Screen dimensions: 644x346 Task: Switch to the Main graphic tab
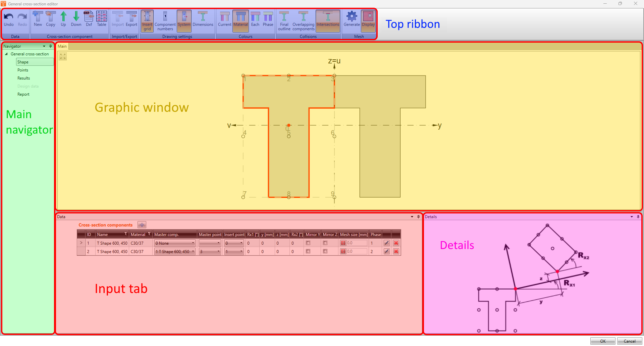(62, 46)
